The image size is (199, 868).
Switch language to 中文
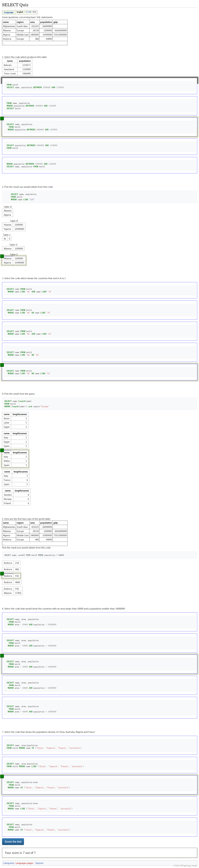(x=35, y=12)
